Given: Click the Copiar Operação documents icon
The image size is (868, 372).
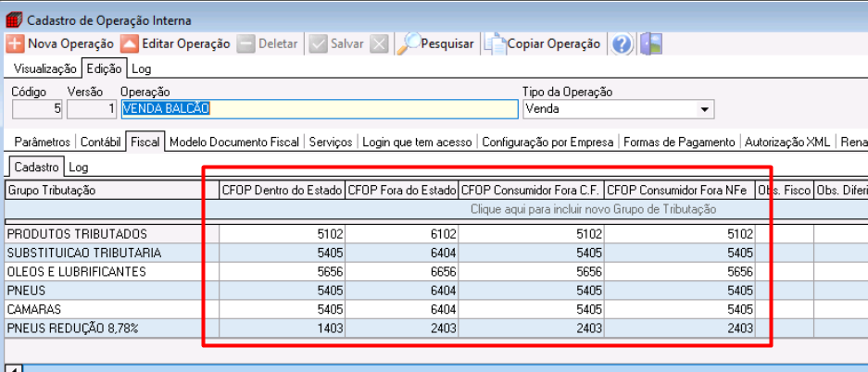Looking at the screenshot, I should click(496, 44).
